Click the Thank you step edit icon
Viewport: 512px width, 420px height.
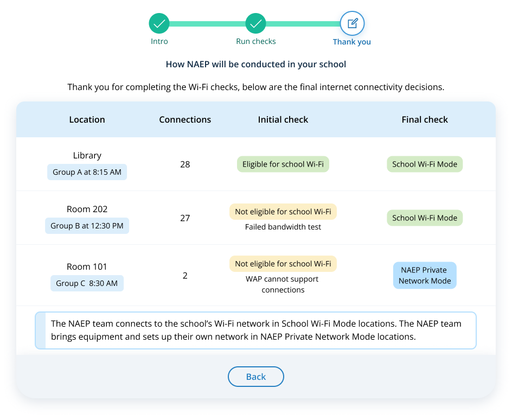[352, 23]
